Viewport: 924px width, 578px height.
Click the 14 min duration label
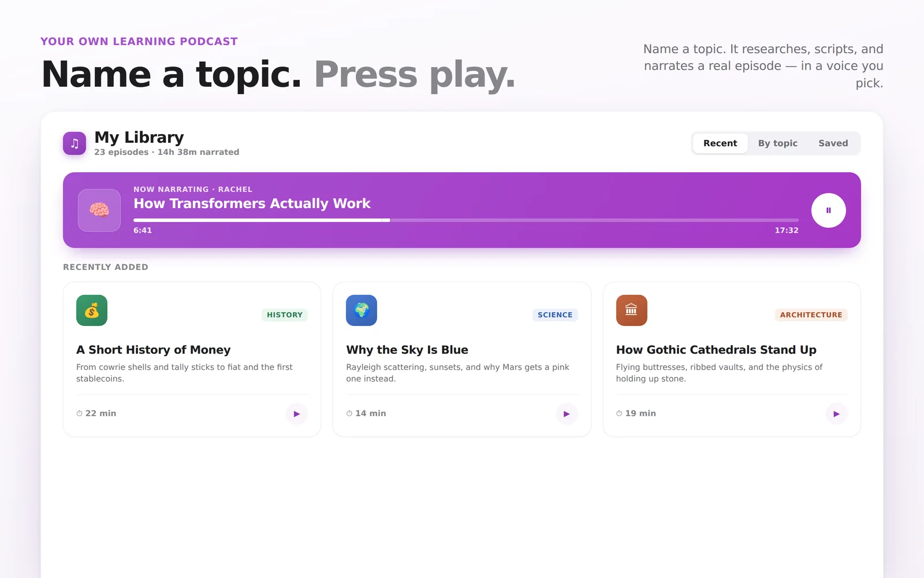click(371, 413)
